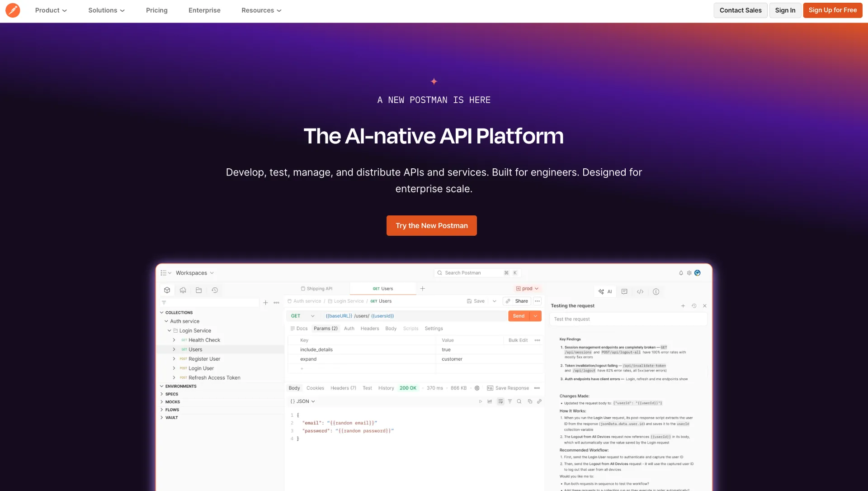Open the Solutions dropdown menu
This screenshot has height=491, width=868.
106,10
